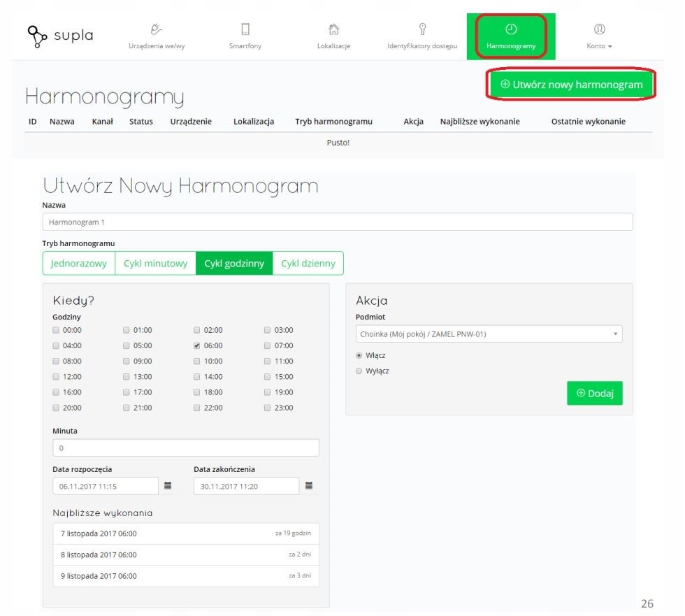Select the Jednorazowy schedule mode
Viewport: 685px width, 616px height.
coord(78,264)
